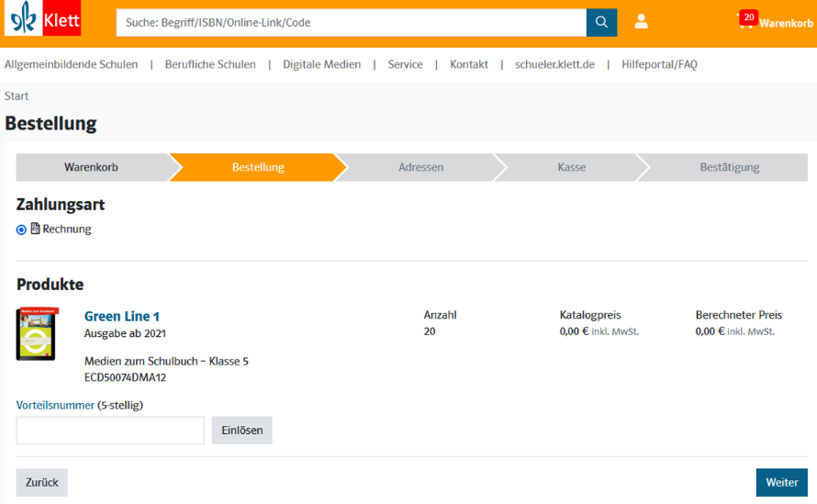Open the user account icon
817x504 pixels.
click(x=641, y=22)
